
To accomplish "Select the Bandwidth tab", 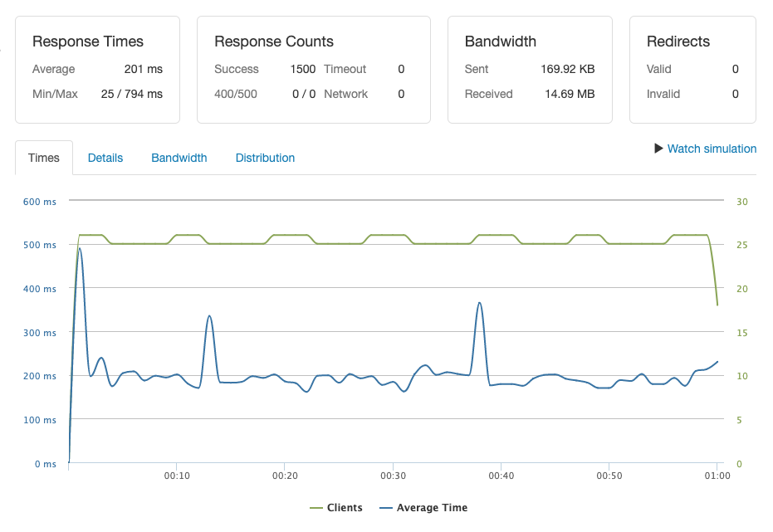I will click(x=179, y=158).
